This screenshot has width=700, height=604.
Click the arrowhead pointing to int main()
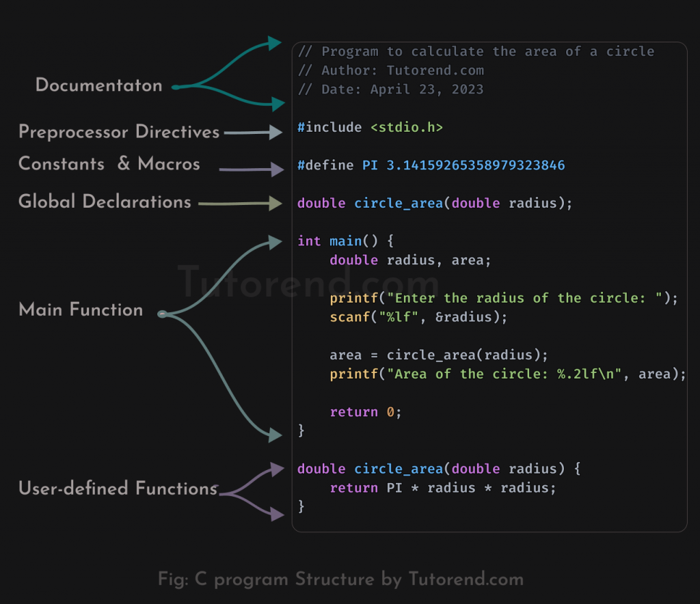click(275, 243)
